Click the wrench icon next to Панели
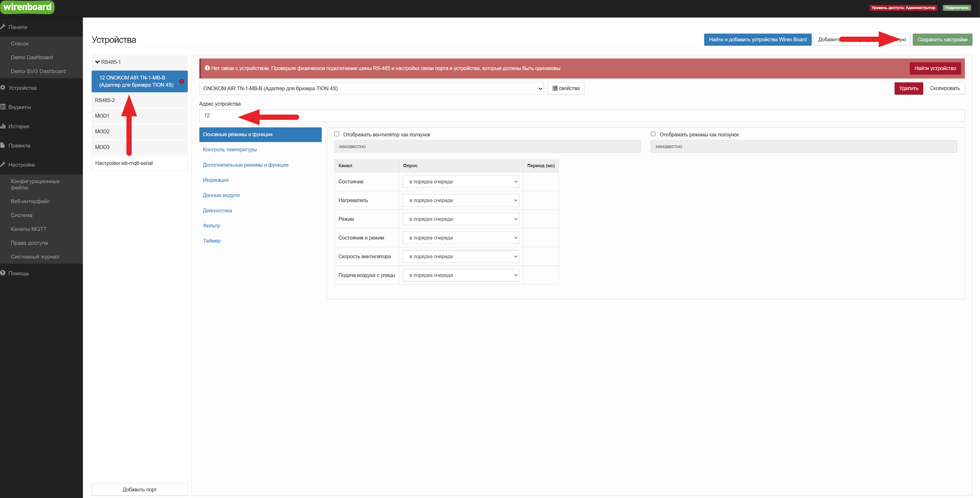 click(3, 27)
